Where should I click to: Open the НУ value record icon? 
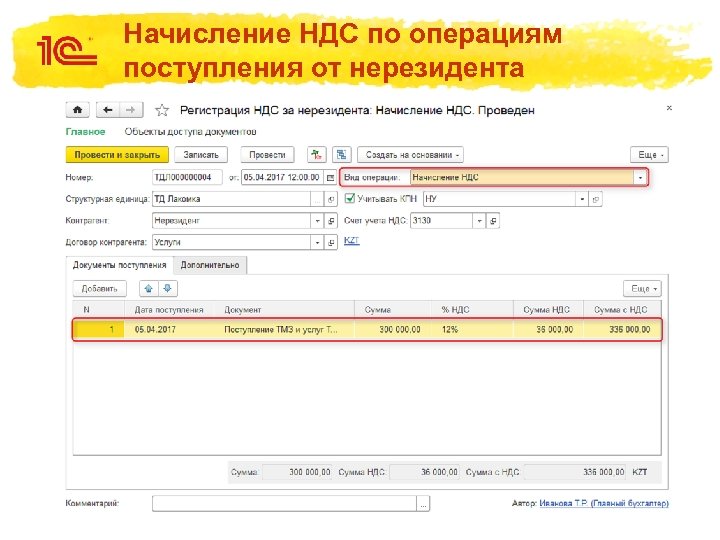(596, 199)
